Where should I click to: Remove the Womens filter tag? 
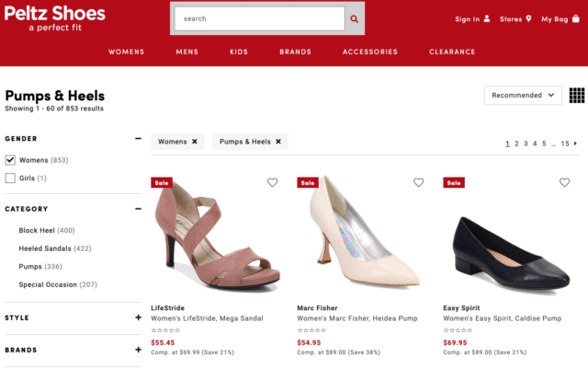click(x=195, y=142)
